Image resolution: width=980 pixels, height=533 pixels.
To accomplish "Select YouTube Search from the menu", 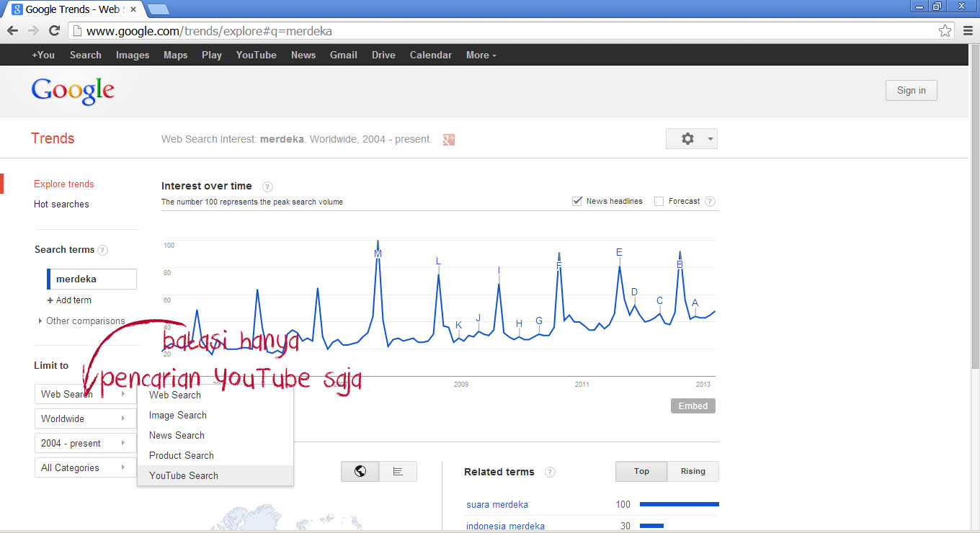I will [215, 475].
